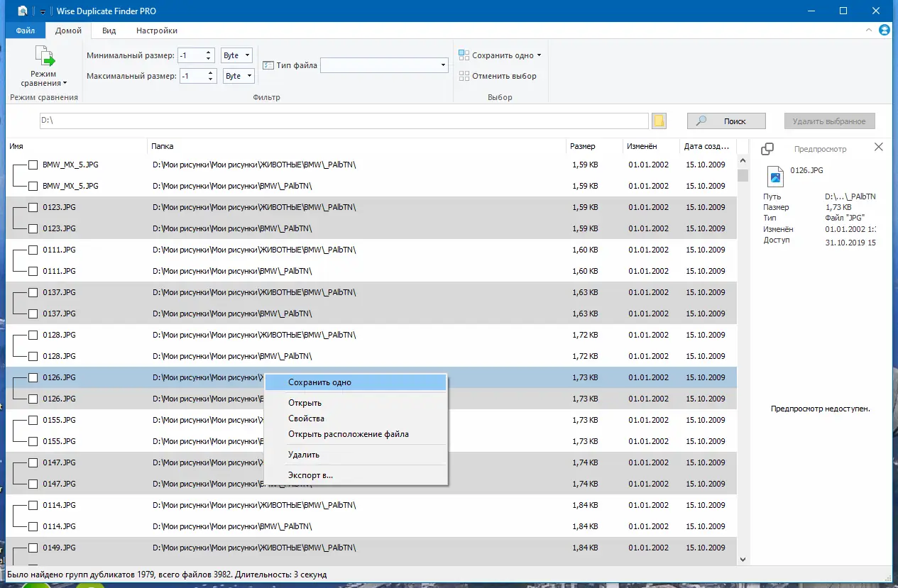
Task: Click the results list vertical scrollbar thumb
Action: pyautogui.click(x=743, y=175)
